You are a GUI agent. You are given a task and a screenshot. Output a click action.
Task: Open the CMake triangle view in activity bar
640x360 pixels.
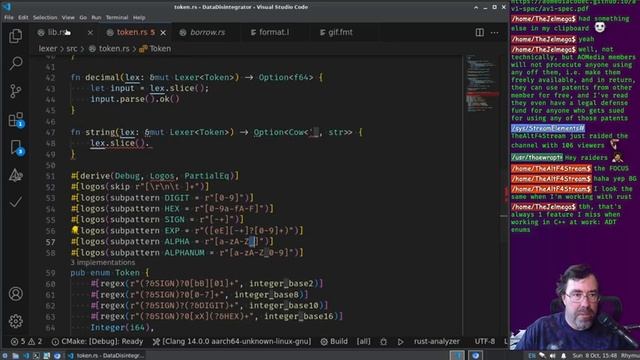tap(16, 175)
